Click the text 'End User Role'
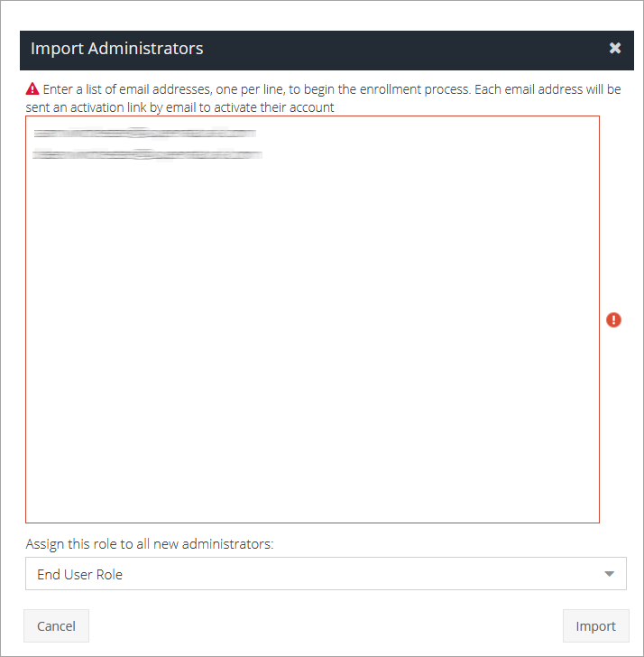The image size is (644, 657). (79, 574)
